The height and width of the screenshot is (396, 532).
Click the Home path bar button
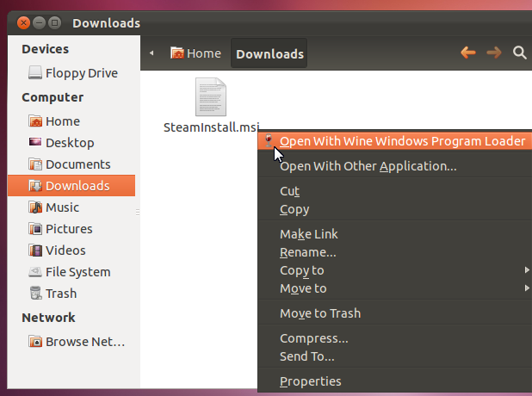click(x=195, y=53)
